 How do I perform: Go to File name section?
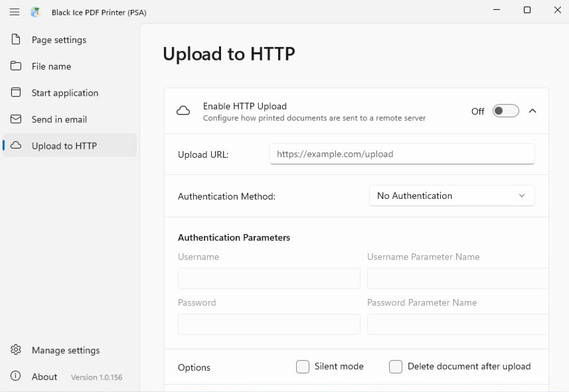pyautogui.click(x=70, y=66)
